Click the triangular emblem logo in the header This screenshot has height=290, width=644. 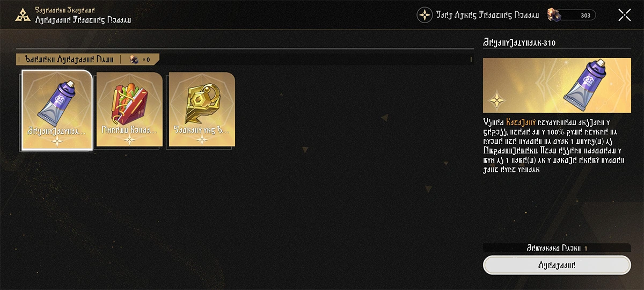23,15
